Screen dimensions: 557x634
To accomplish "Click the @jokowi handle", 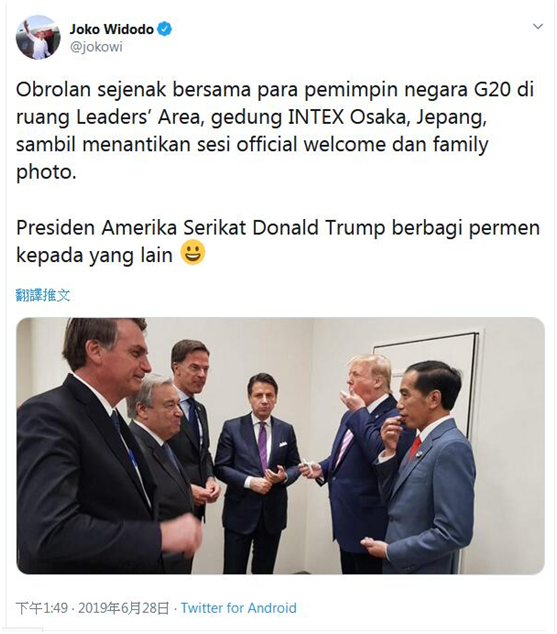I will pyautogui.click(x=96, y=47).
